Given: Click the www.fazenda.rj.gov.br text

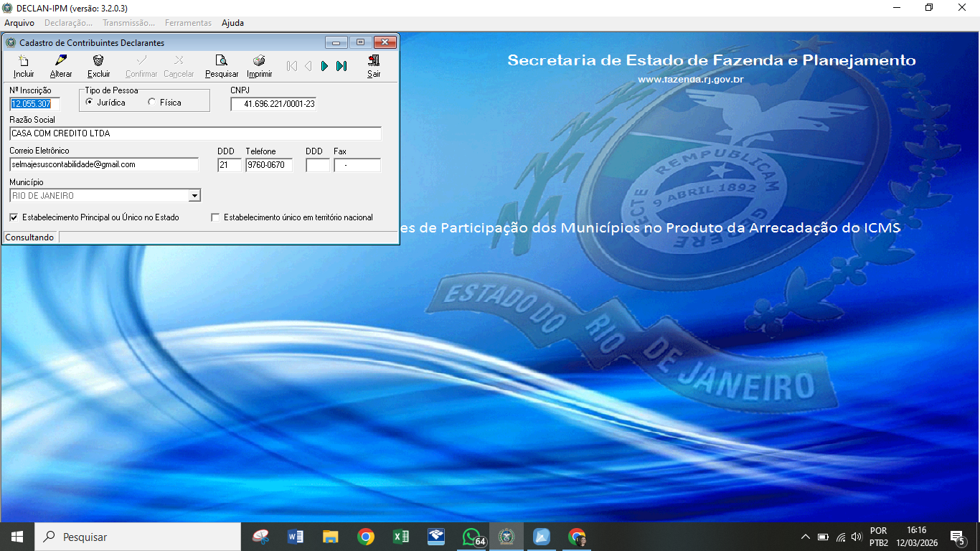Looking at the screenshot, I should point(690,80).
